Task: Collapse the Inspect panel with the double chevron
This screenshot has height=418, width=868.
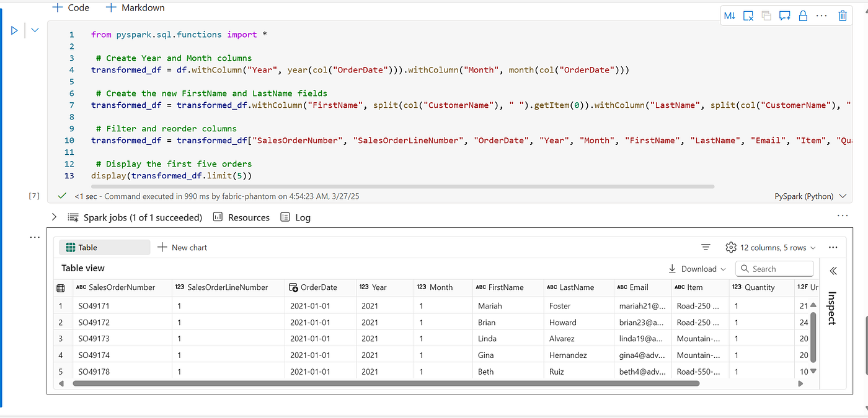Action: click(x=833, y=271)
